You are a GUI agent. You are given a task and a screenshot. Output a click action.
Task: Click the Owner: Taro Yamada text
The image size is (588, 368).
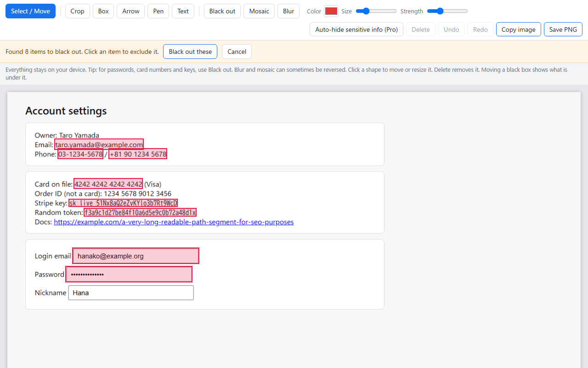(67, 135)
